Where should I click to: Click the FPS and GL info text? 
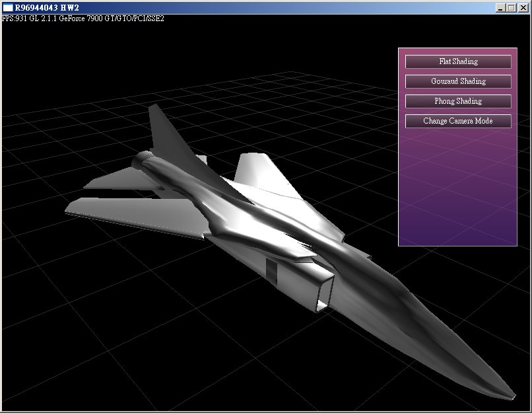(x=83, y=19)
